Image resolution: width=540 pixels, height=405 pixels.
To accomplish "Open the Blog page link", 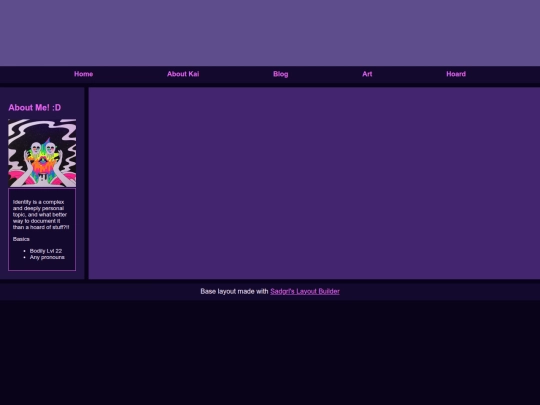I will (280, 74).
